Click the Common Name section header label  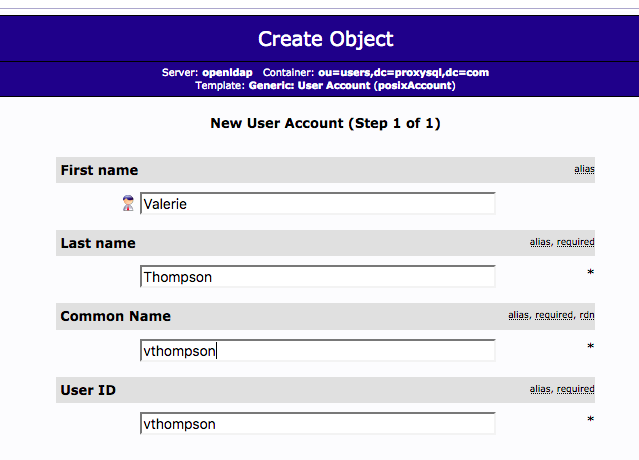[115, 316]
